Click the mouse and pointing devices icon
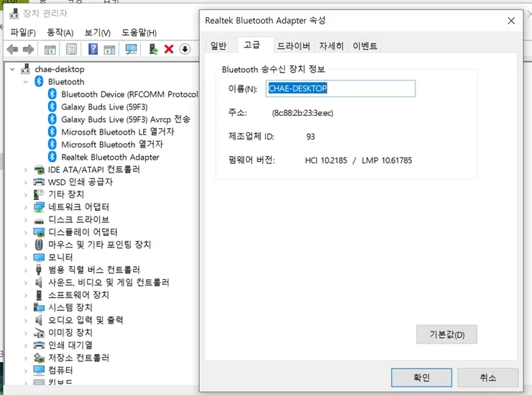532x395 pixels. (x=39, y=245)
